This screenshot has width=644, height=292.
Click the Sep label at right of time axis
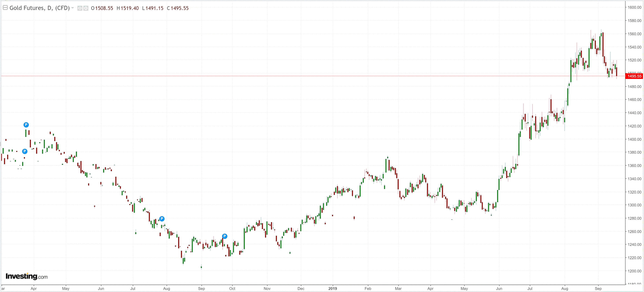598,289
